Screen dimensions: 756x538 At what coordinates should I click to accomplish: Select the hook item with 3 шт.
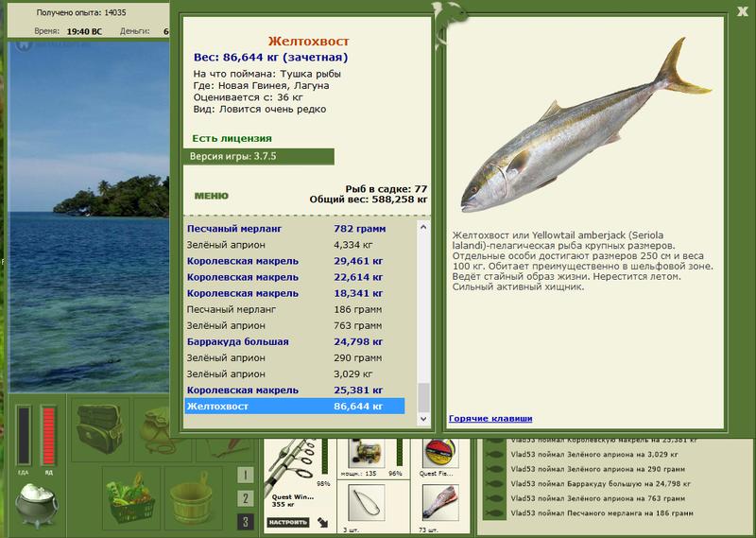(366, 503)
